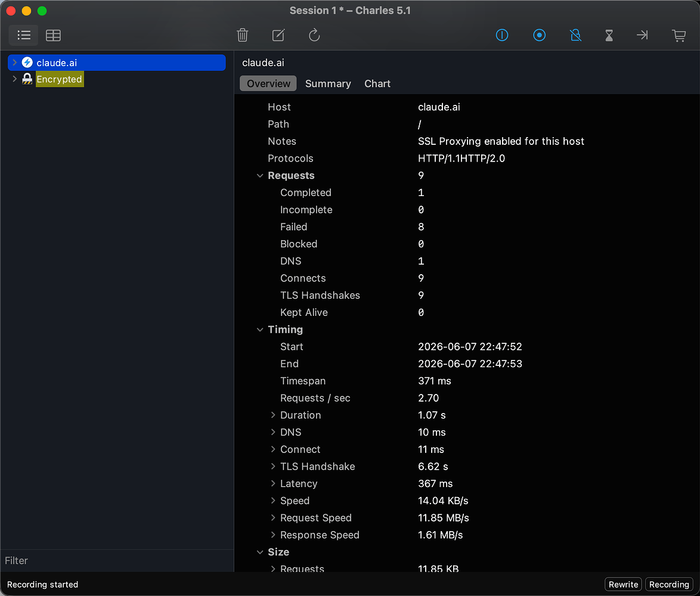The height and width of the screenshot is (596, 700).
Task: Switch to Structure list view
Action: (x=24, y=35)
